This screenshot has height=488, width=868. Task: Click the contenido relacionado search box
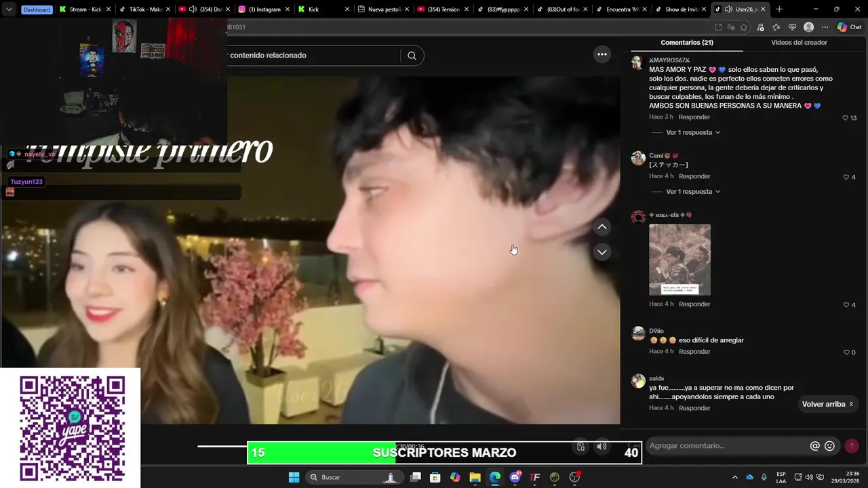tap(314, 56)
